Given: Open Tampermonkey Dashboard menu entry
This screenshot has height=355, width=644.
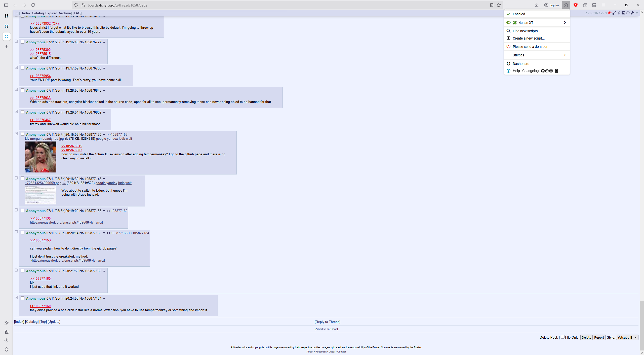Looking at the screenshot, I should [x=537, y=64].
